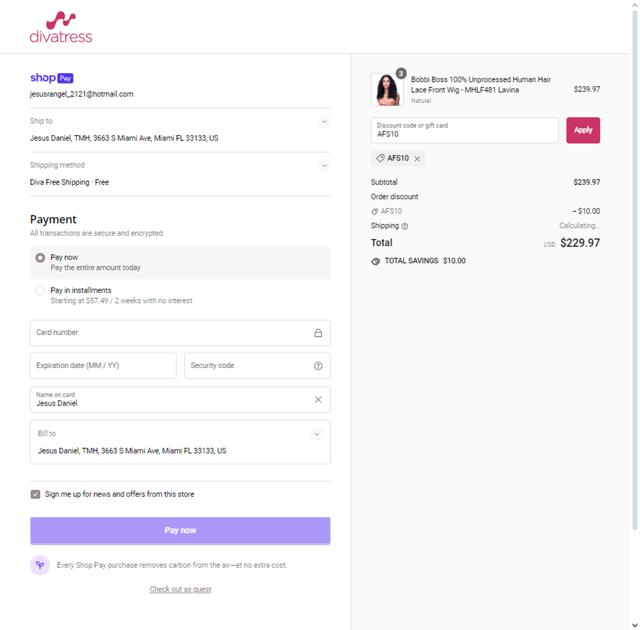Focus the Card number field
The image size is (640, 630).
pos(180,333)
